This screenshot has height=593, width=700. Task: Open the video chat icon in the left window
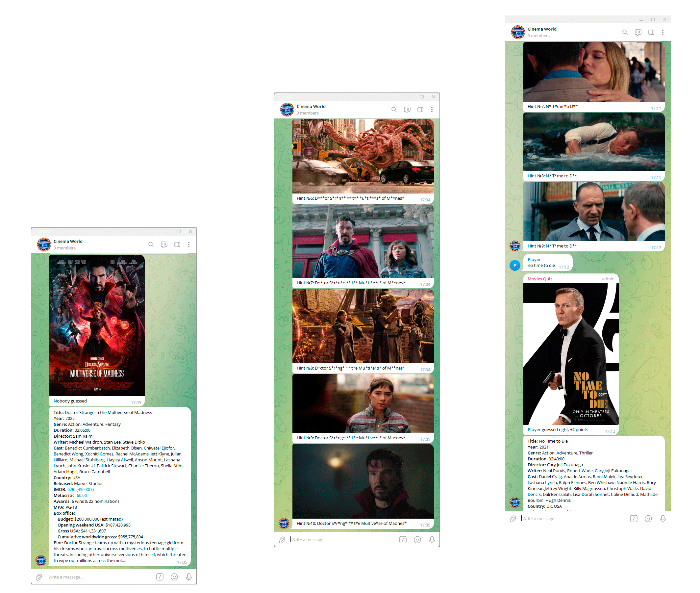164,245
